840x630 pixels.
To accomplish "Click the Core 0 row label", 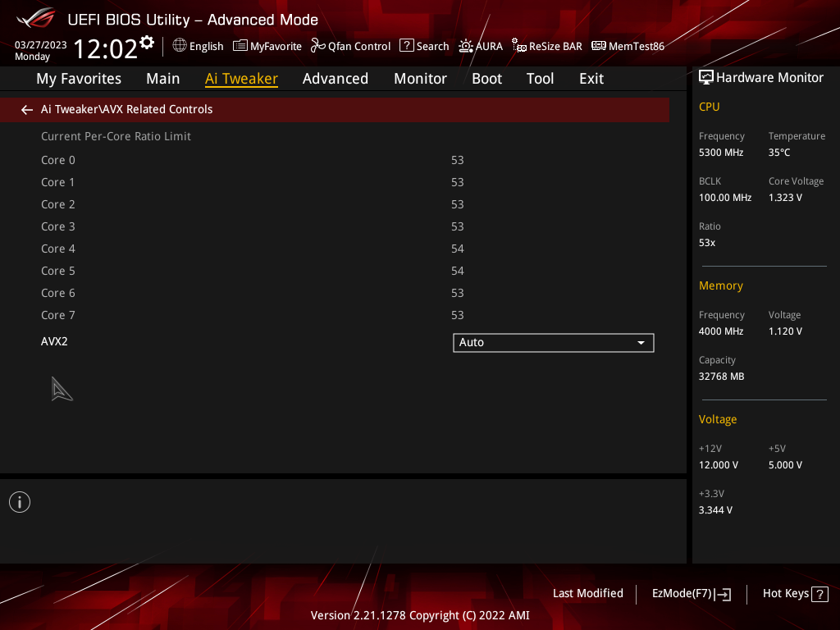I will (x=58, y=160).
